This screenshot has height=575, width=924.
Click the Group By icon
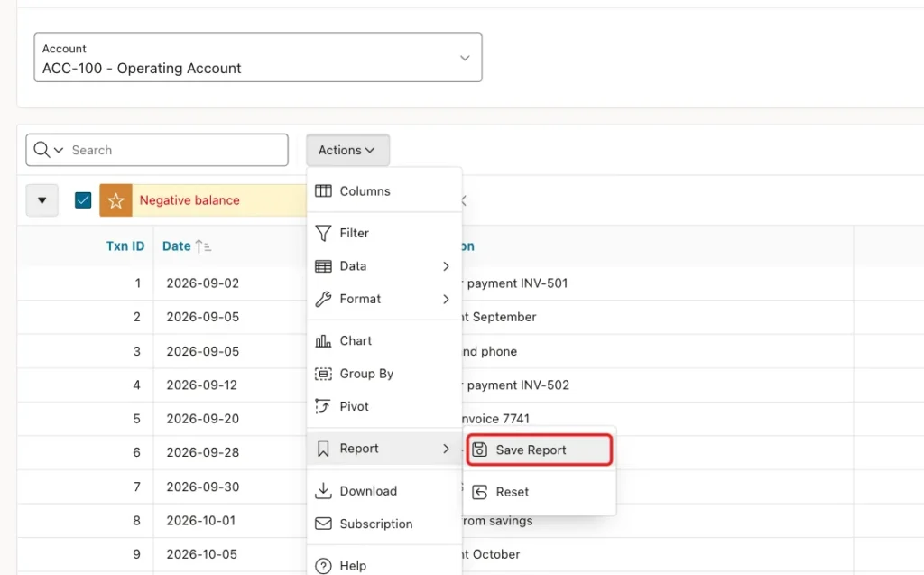point(323,374)
